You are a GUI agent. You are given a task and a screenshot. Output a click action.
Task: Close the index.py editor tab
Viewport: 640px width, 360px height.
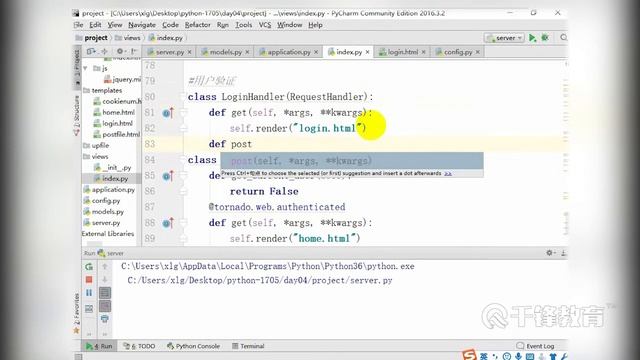367,52
